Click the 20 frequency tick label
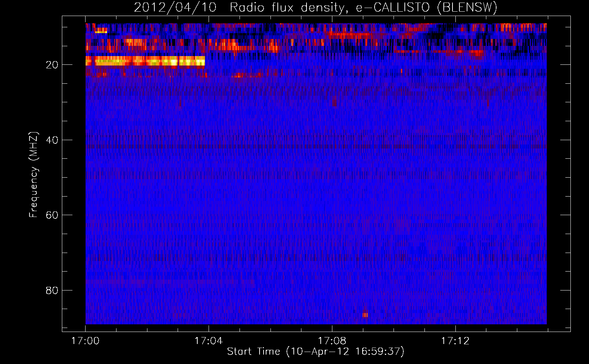589x364 pixels. point(52,65)
